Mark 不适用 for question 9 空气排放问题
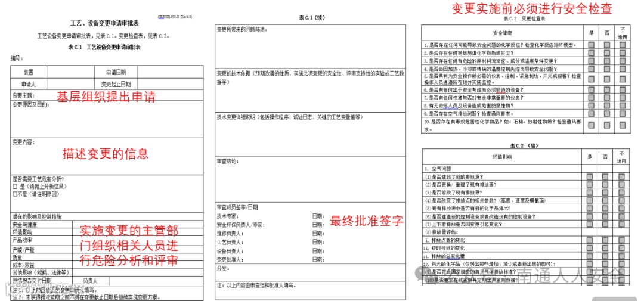The width and height of the screenshot is (644, 301). click(x=623, y=113)
